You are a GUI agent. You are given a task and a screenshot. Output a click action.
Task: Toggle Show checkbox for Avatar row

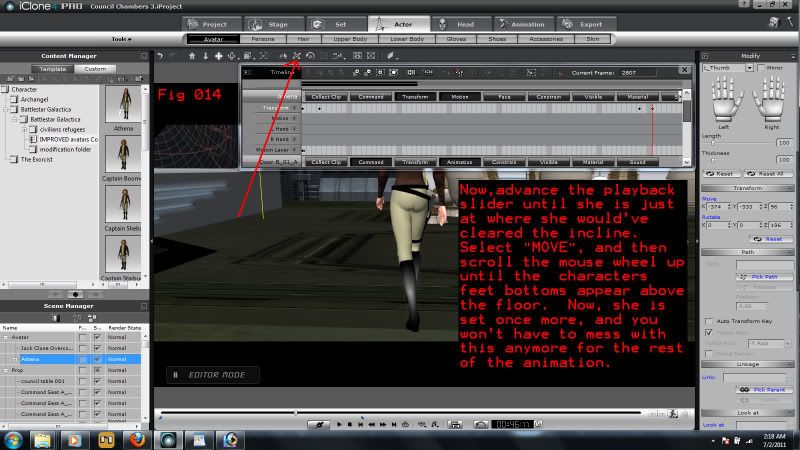pyautogui.click(x=97, y=337)
